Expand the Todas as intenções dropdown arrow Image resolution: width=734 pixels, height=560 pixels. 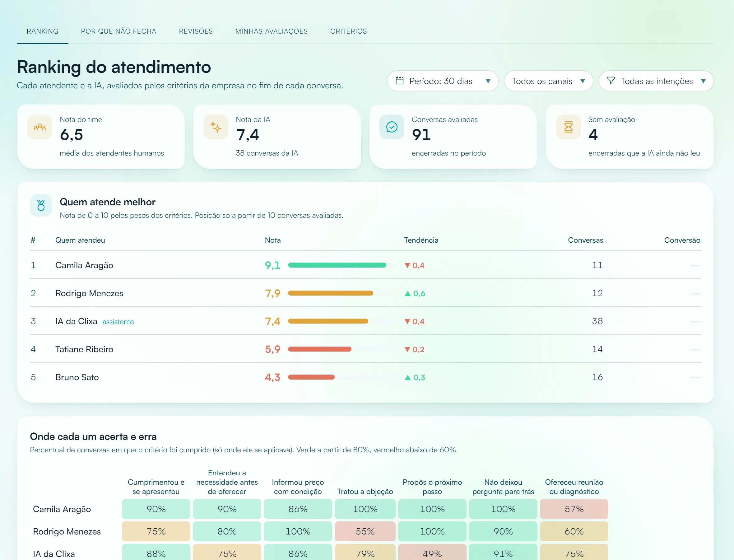[703, 81]
